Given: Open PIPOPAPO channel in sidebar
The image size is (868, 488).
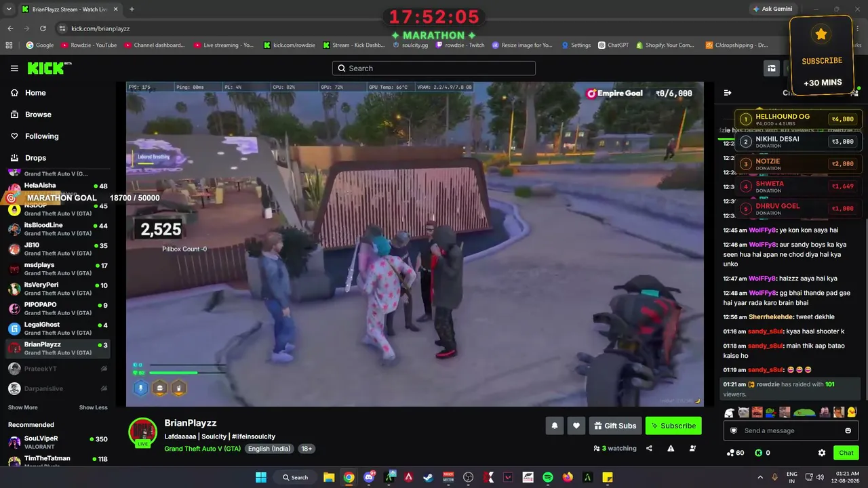Looking at the screenshot, I should click(58, 308).
